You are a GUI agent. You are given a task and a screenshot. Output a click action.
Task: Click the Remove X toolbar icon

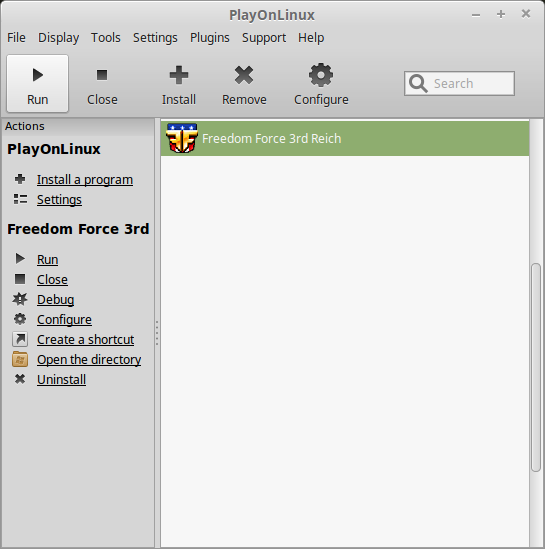point(244,75)
